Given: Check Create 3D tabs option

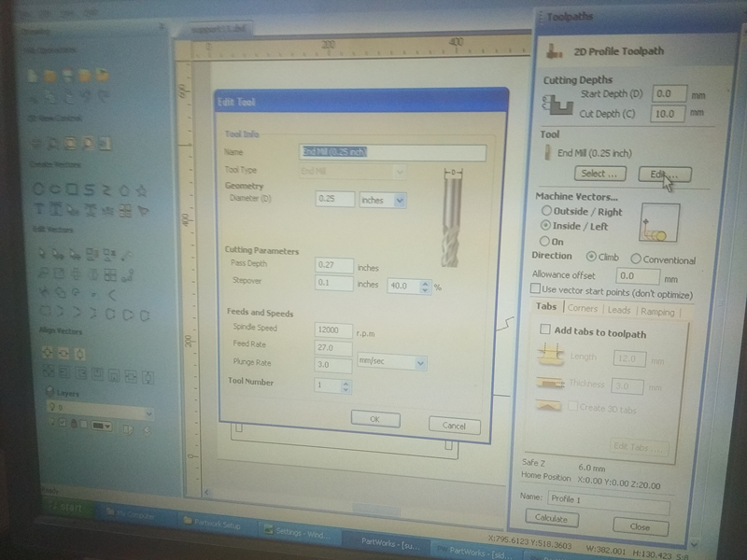Looking at the screenshot, I should [x=572, y=406].
